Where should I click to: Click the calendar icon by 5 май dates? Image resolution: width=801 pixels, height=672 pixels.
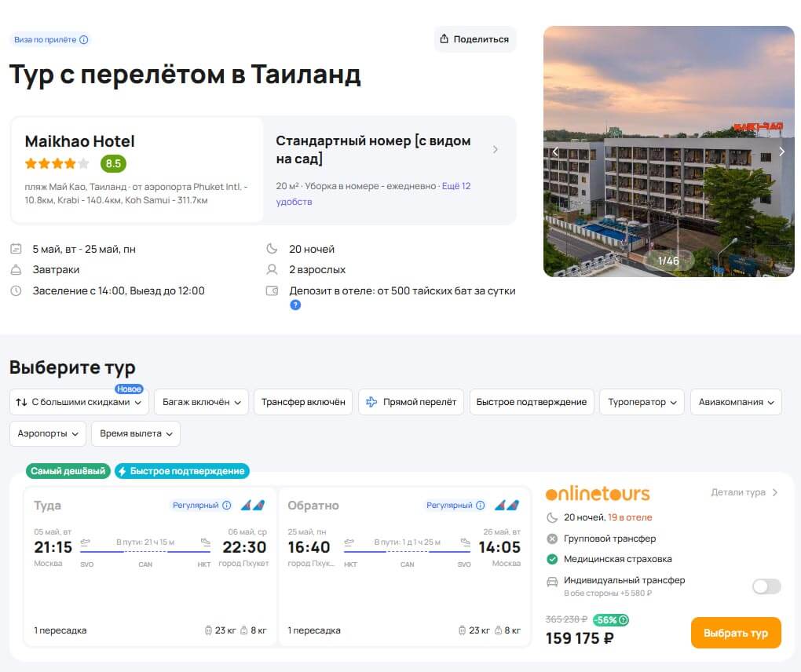tap(16, 249)
